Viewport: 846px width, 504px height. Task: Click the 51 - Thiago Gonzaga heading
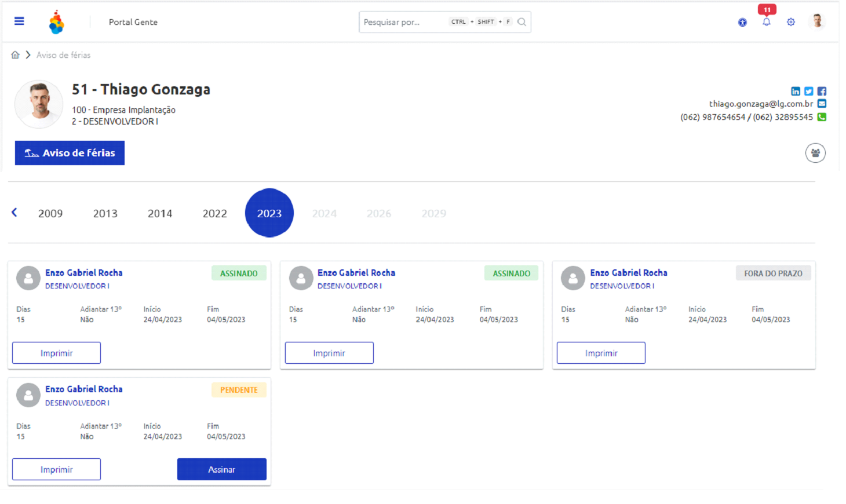point(141,89)
